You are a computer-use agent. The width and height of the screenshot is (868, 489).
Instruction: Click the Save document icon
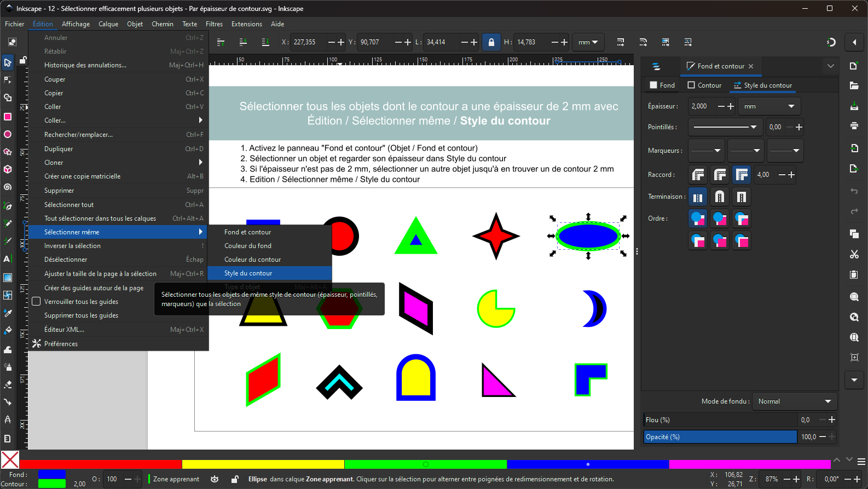click(x=854, y=106)
